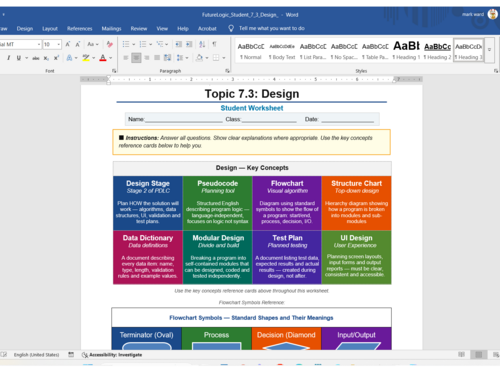Select the Acrobat tab

pos(207,29)
